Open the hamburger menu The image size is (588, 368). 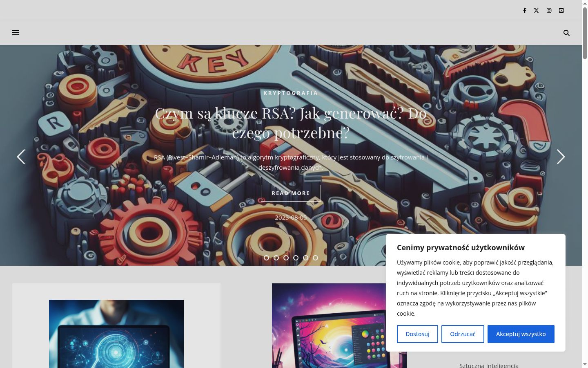(16, 33)
